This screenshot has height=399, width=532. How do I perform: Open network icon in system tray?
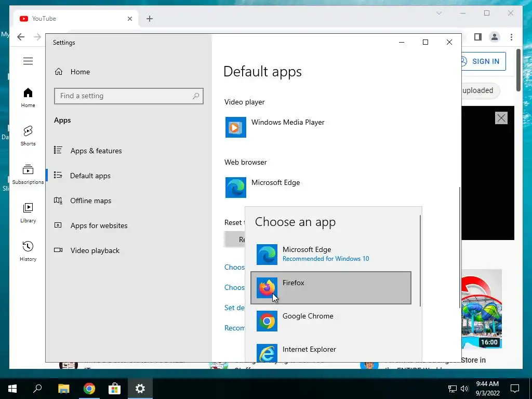click(453, 389)
